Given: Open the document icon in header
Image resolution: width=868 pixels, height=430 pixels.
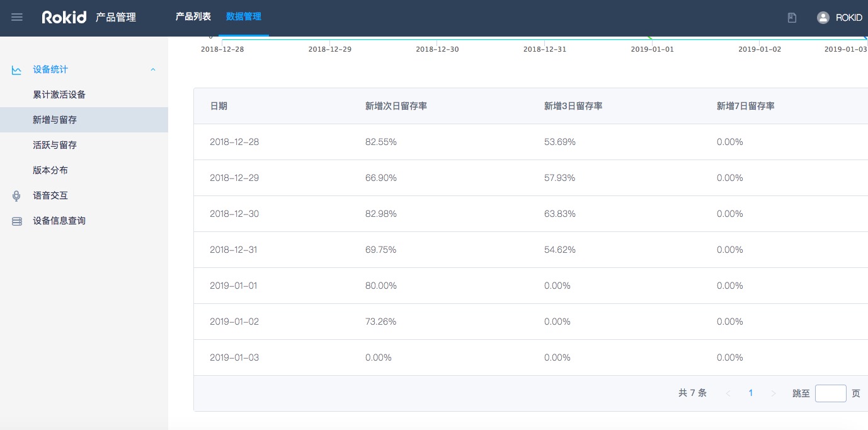Looking at the screenshot, I should tap(792, 18).
